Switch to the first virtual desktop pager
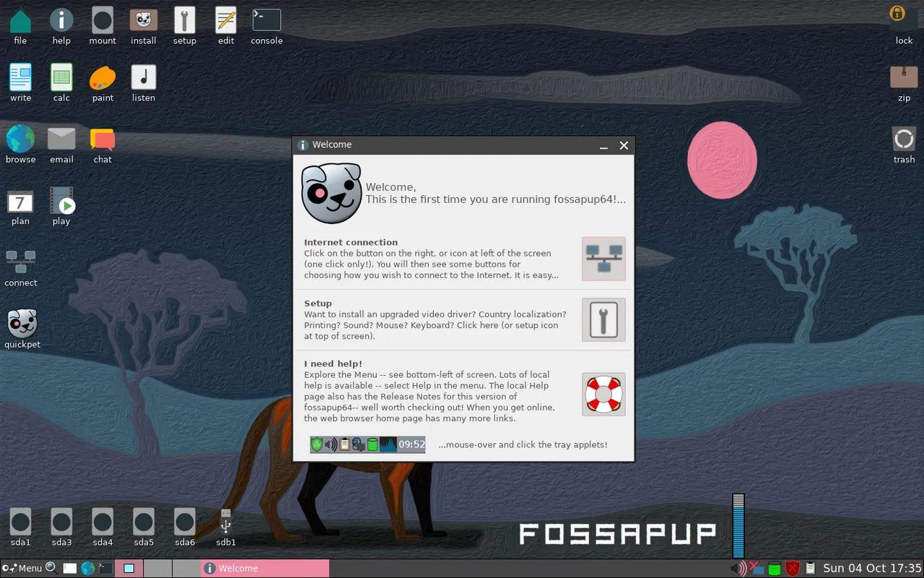Viewport: 924px width, 578px height. coord(128,568)
